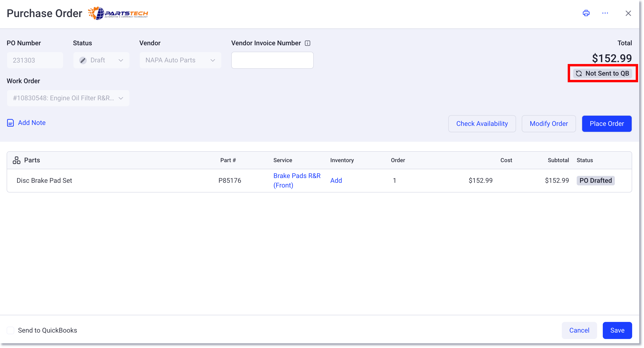Screen dimensions: 644x348
Task: Click the Save button
Action: [617, 330]
